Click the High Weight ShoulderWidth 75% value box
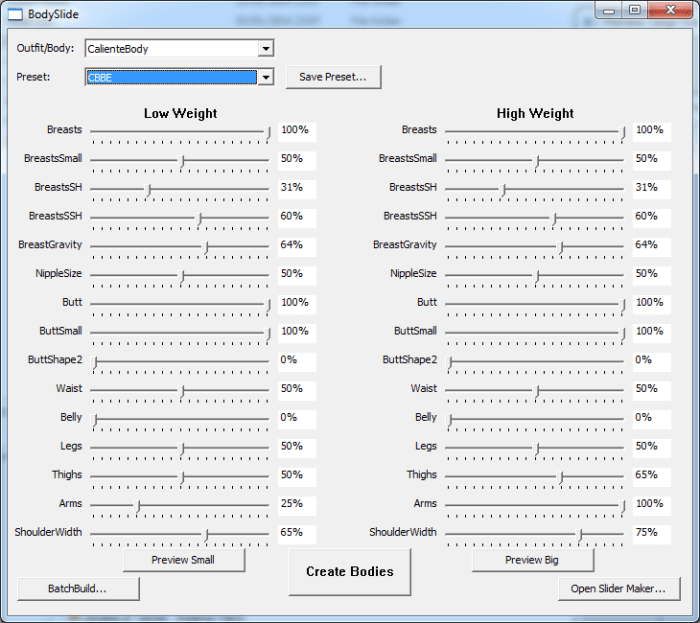This screenshot has width=700, height=623. (x=652, y=534)
